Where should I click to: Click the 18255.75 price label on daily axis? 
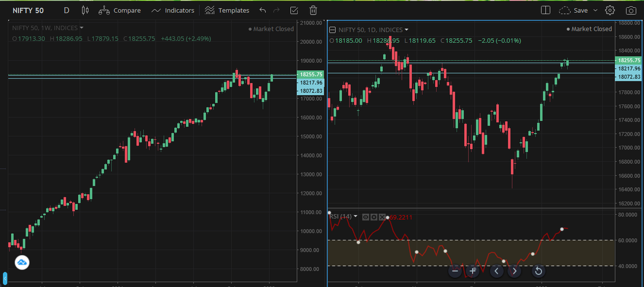628,61
